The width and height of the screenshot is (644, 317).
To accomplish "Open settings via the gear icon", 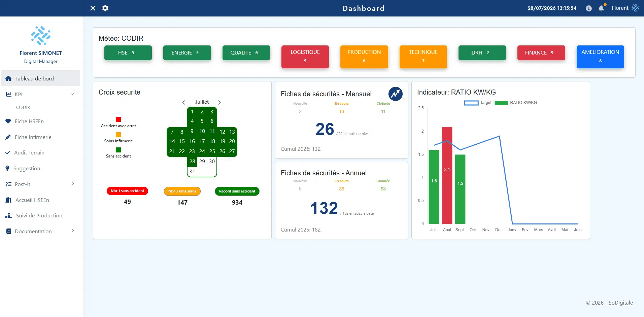I will [x=105, y=8].
